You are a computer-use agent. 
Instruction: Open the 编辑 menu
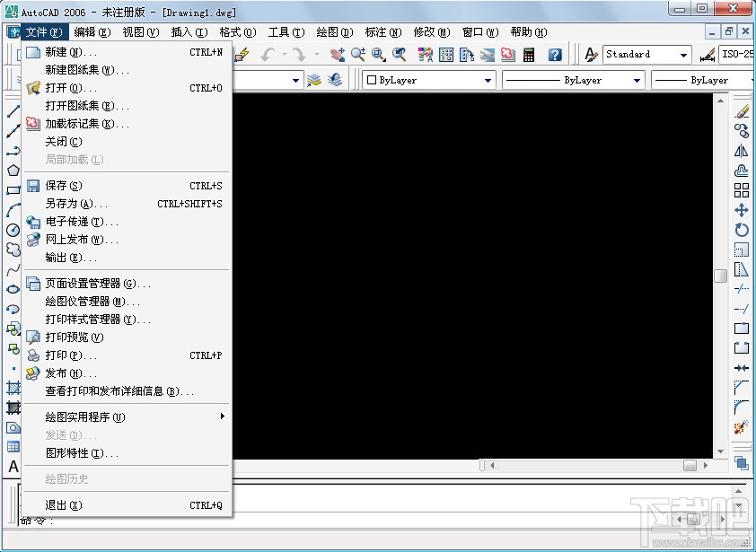pyautogui.click(x=88, y=31)
